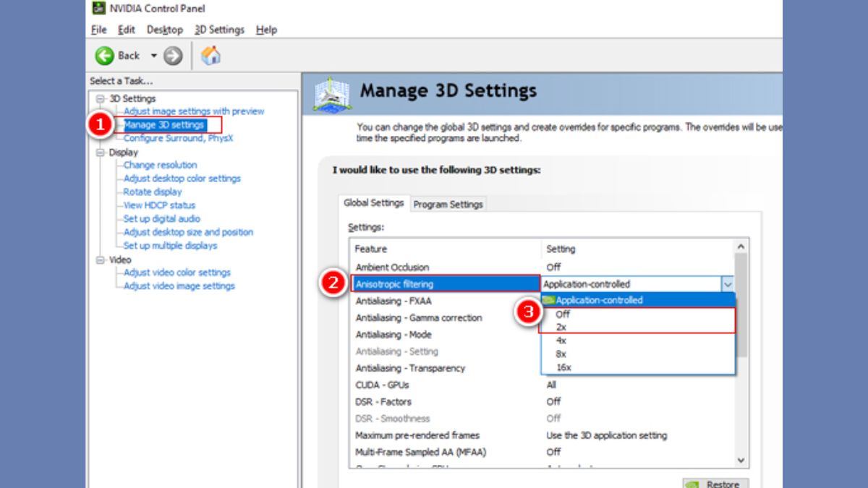868x488 pixels.
Task: Choose 16x in the anisotropic dropdown list
Action: [x=638, y=367]
